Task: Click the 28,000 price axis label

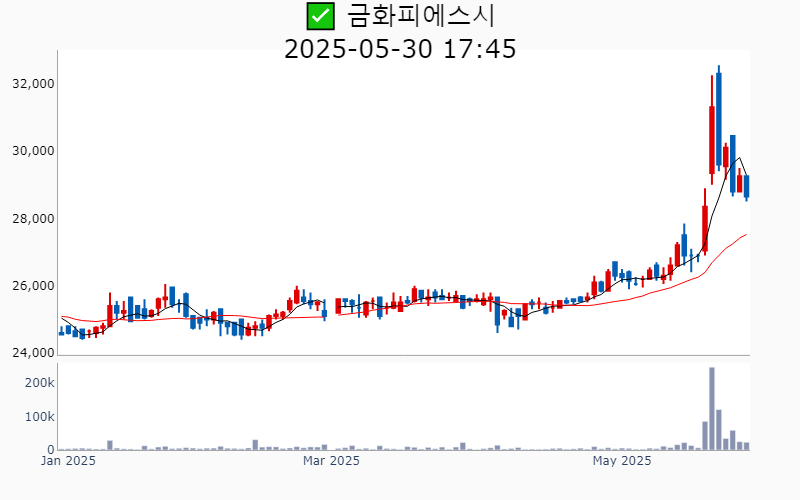Action: click(33, 219)
